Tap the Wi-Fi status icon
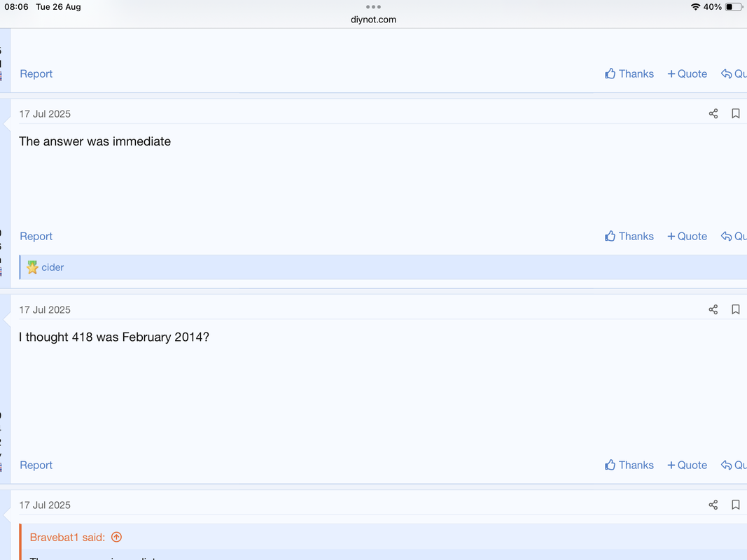747x560 pixels. coord(695,7)
